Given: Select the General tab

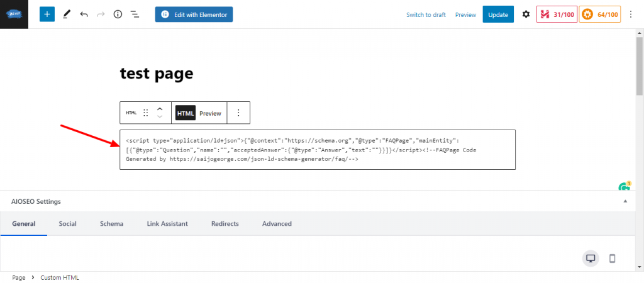Looking at the screenshot, I should 24,224.
